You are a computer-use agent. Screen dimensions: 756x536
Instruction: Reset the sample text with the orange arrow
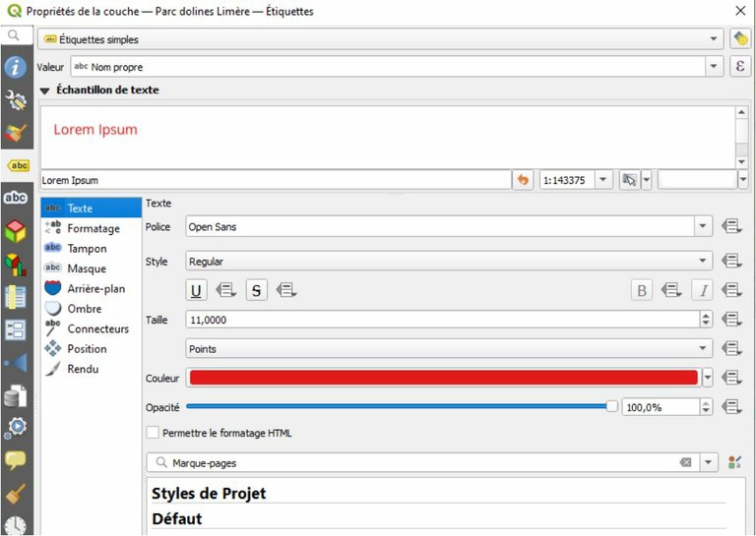tap(523, 181)
